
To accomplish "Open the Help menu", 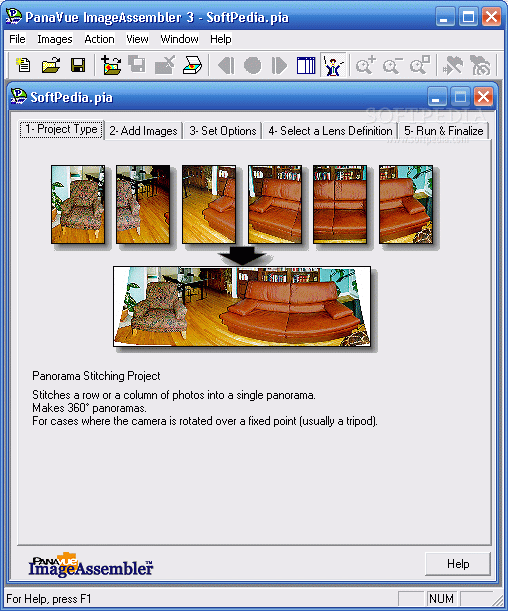I will (x=220, y=39).
